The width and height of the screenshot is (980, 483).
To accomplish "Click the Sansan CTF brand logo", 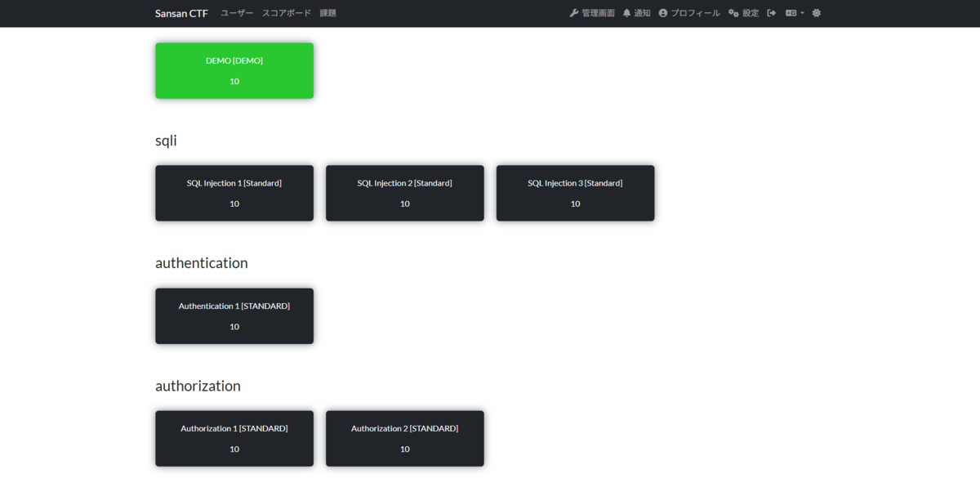I will [181, 13].
